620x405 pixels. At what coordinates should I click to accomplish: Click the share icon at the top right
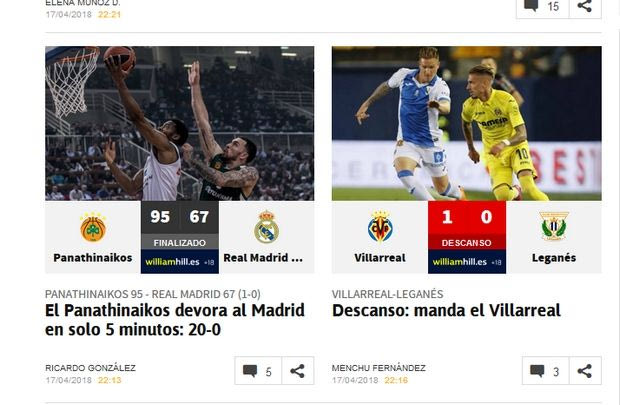click(585, 7)
